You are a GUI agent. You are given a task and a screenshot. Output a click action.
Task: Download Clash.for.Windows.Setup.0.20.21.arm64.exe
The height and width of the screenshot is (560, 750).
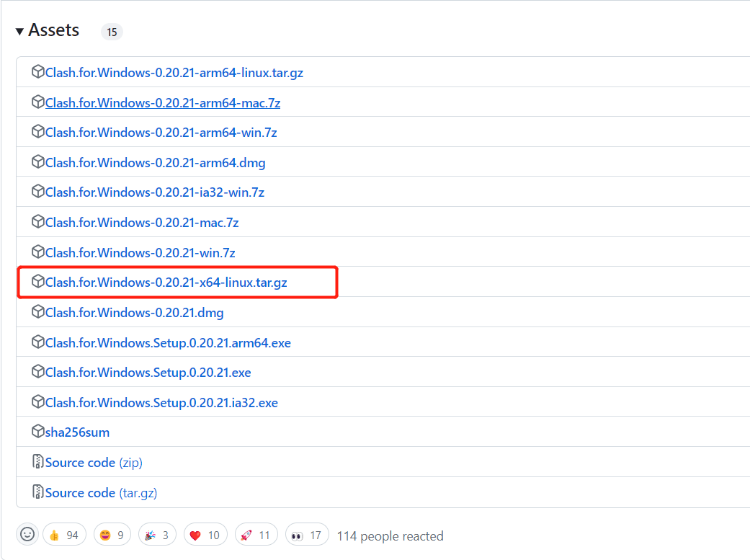pos(168,342)
